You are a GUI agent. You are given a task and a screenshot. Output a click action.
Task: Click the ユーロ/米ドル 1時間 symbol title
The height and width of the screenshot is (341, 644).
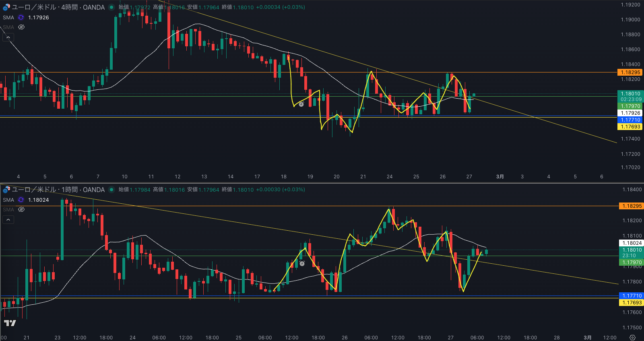(58, 190)
